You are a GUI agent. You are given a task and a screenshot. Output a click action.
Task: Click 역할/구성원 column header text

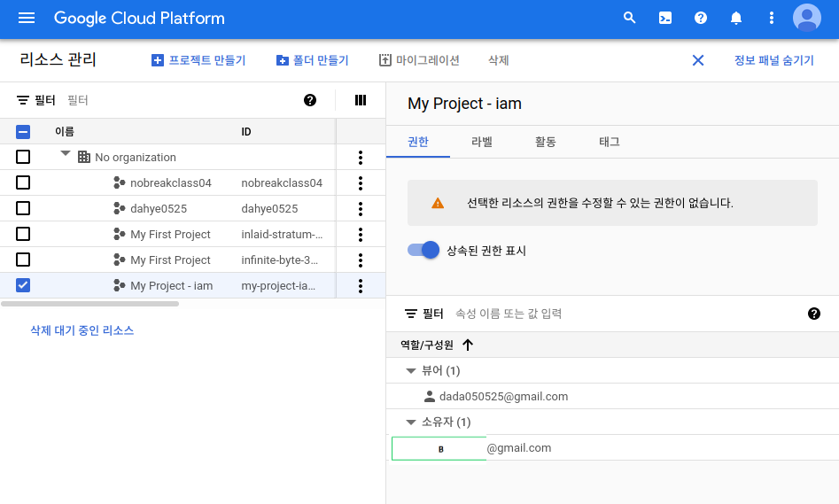pos(427,345)
